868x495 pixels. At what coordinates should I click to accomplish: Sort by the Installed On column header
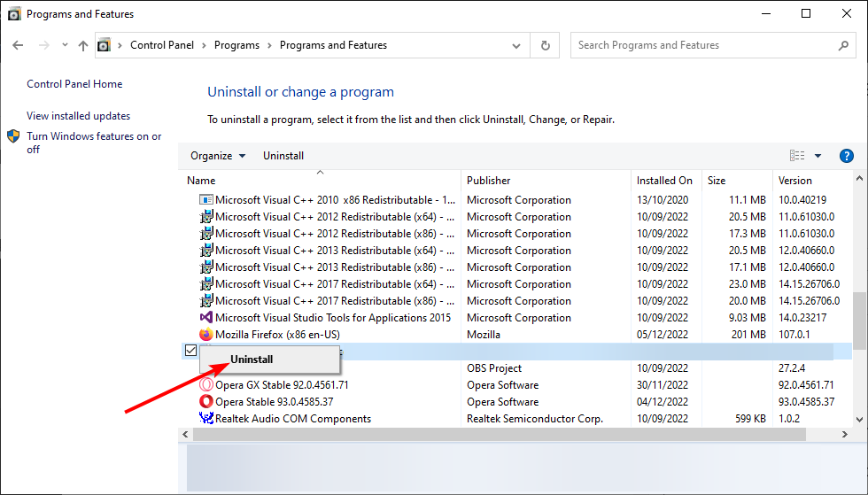click(664, 181)
